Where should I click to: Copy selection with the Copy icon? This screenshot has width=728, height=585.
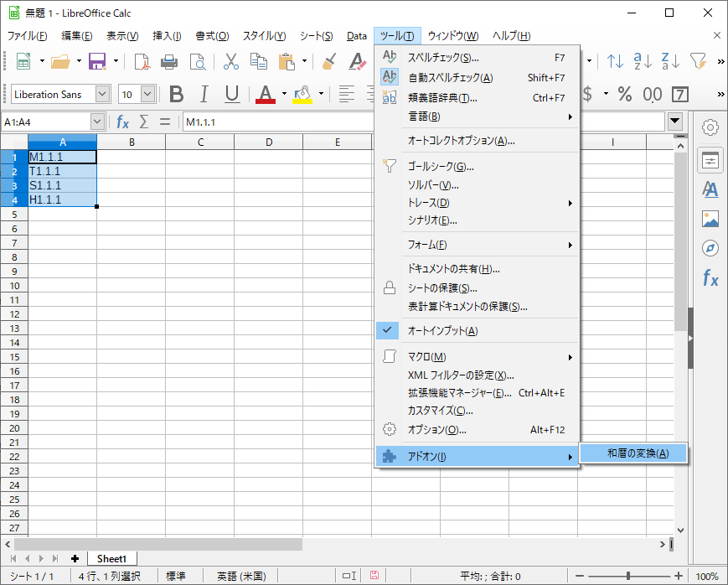click(259, 61)
